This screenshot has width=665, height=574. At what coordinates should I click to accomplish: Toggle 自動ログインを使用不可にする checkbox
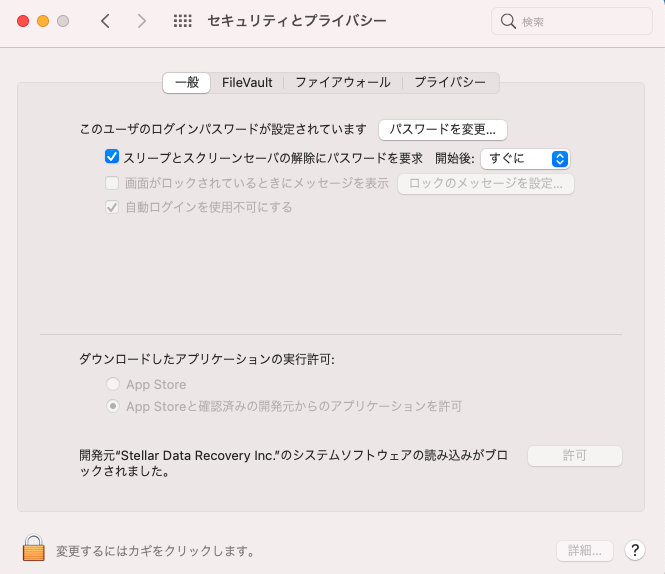tap(112, 207)
